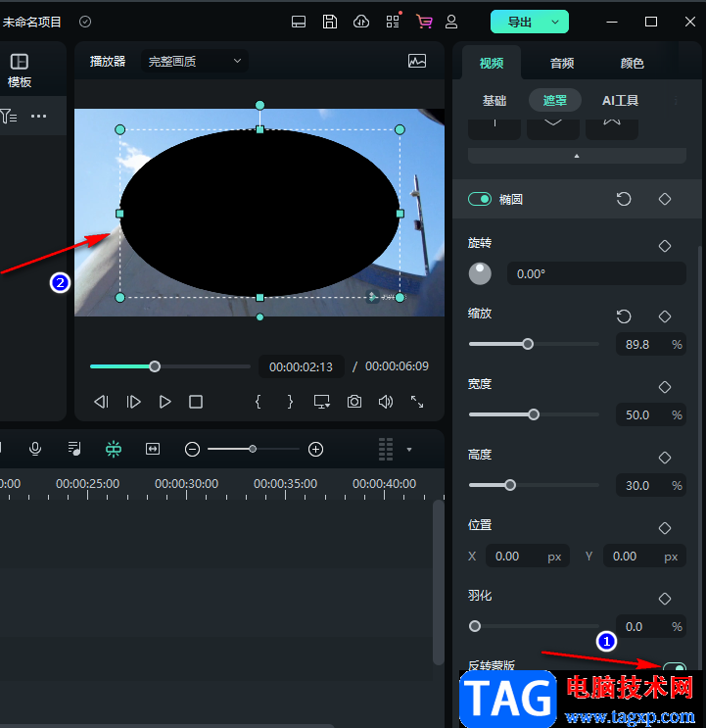The height and width of the screenshot is (728, 706).
Task: Click the volume speaker icon in player
Action: click(x=386, y=402)
